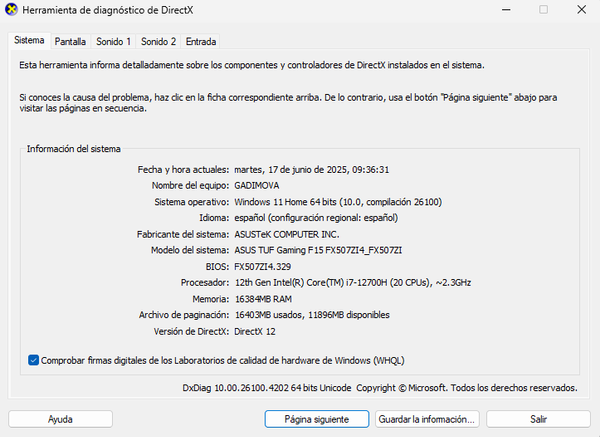This screenshot has width=600, height=437.
Task: Click the DirectX diagnostic title bar icon
Action: (11, 10)
